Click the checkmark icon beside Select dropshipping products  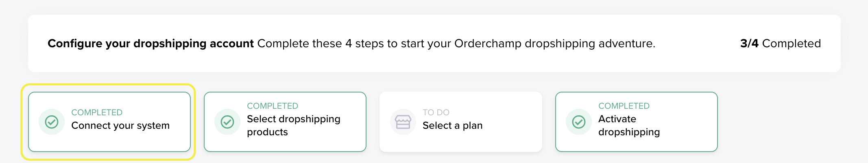(x=227, y=122)
